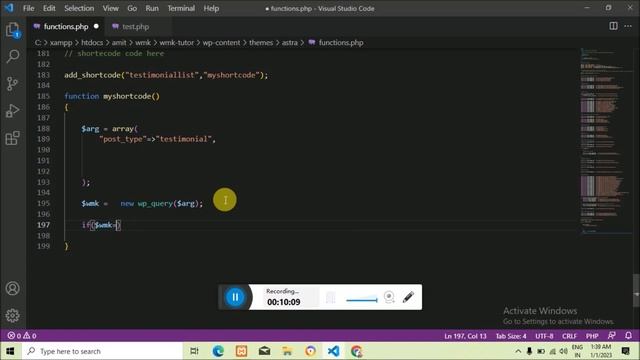This screenshot has width=640, height=360.
Task: Toggle the webcam icon in recorder
Action: coord(389,297)
